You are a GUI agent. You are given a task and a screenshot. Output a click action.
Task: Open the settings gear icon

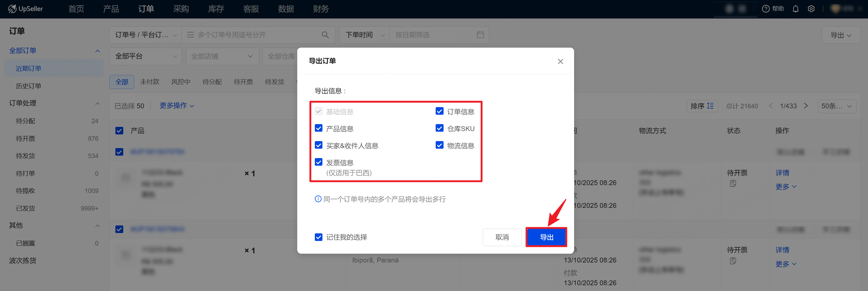tap(811, 9)
